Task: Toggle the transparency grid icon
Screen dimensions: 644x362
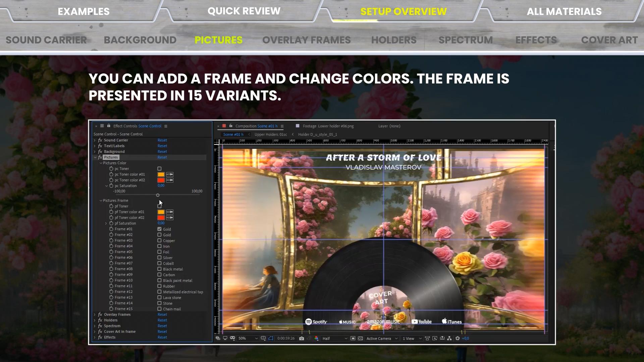Action: [x=360, y=339]
